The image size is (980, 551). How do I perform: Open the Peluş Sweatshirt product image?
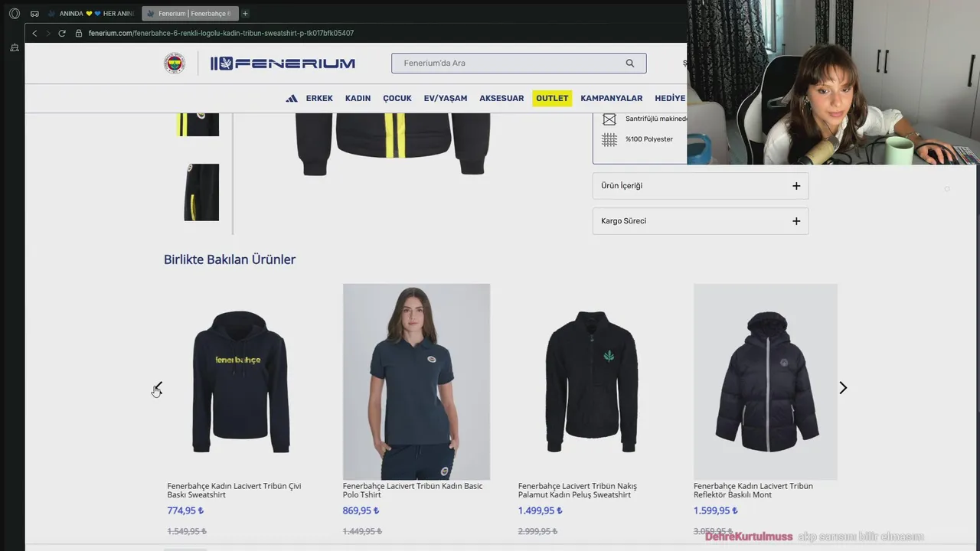point(591,382)
